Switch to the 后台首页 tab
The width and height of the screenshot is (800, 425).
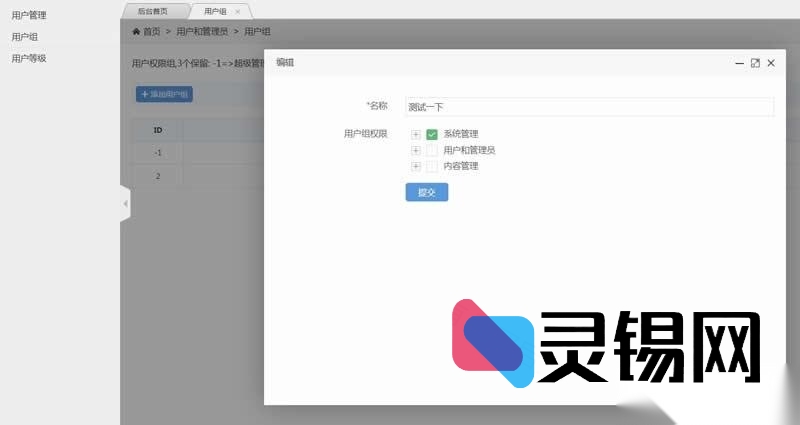coord(153,11)
